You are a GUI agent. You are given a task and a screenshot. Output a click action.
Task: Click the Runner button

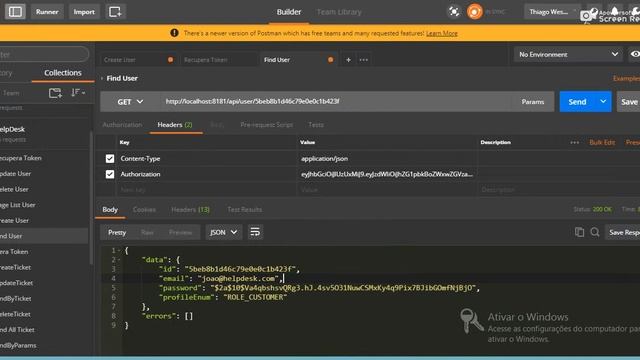pyautogui.click(x=47, y=11)
